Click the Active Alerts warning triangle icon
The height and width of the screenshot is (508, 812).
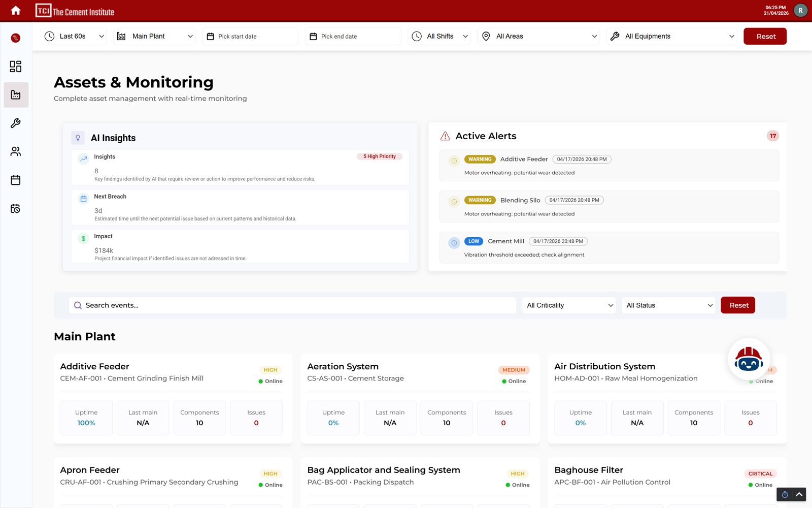pyautogui.click(x=445, y=136)
